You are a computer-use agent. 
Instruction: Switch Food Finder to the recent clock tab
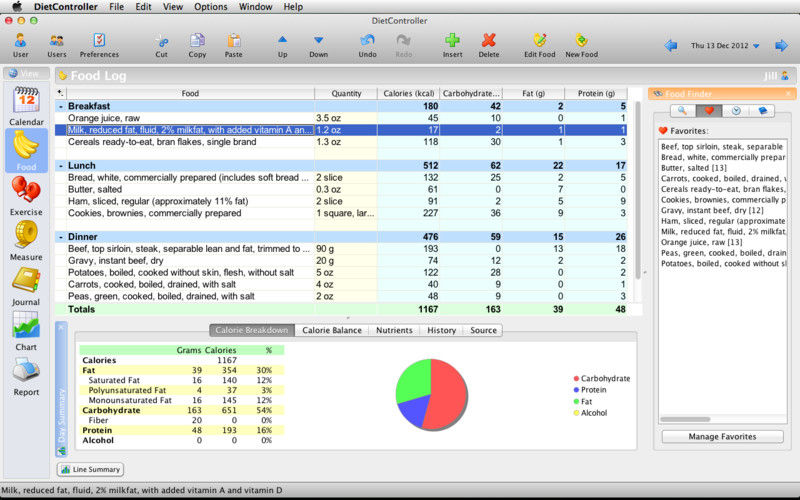coord(735,111)
